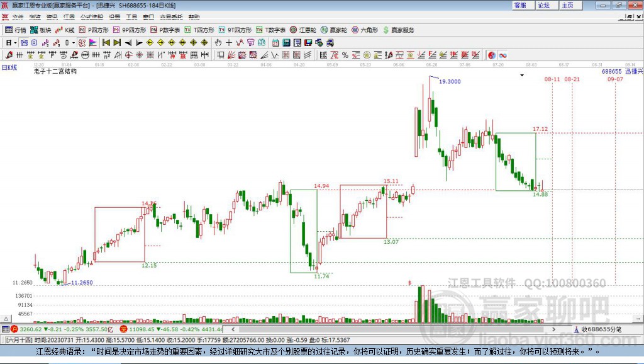The image size is (644, 364).
Task: Open the 9P四方形 tool
Action: coord(130,30)
